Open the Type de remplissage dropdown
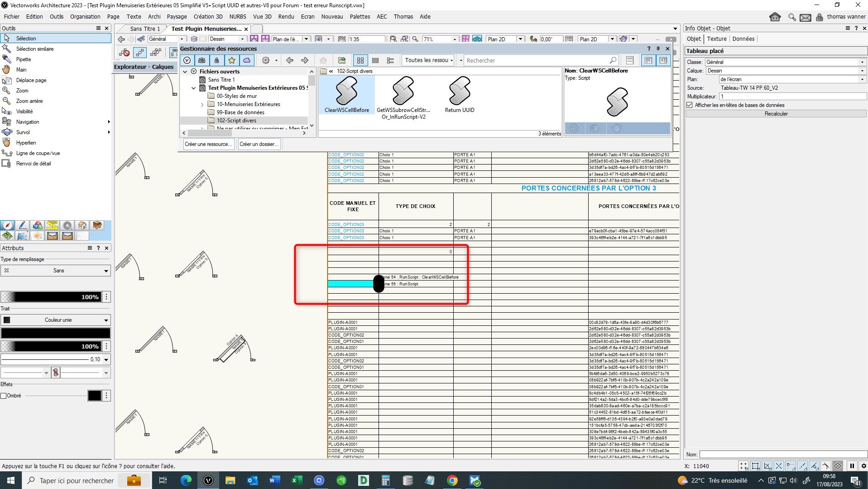 click(x=56, y=271)
